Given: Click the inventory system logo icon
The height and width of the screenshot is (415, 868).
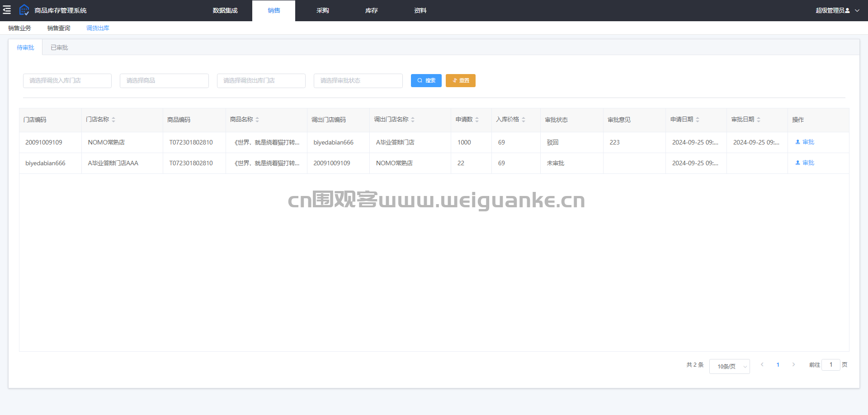Looking at the screenshot, I should tap(24, 10).
